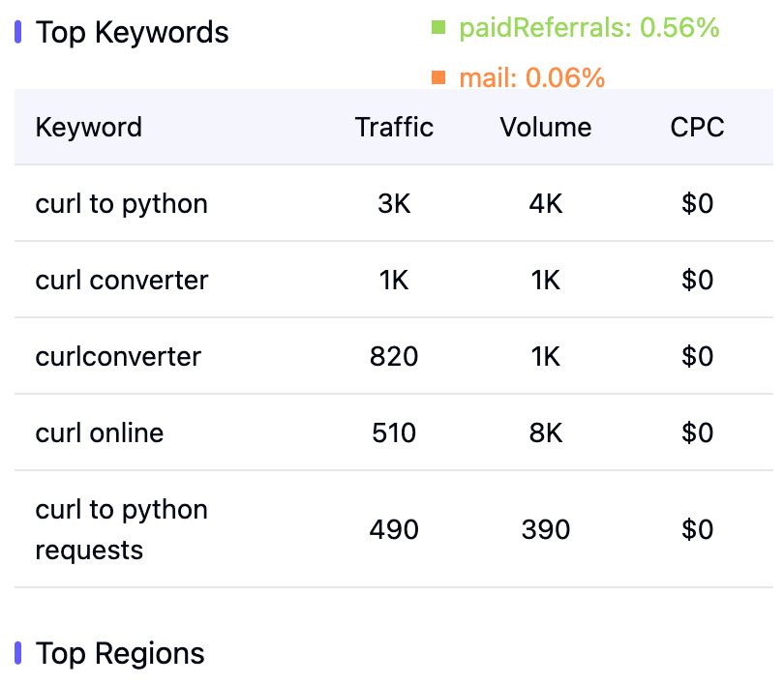The height and width of the screenshot is (685, 784).
Task: Sort by the Volume column header
Action: pos(546,127)
